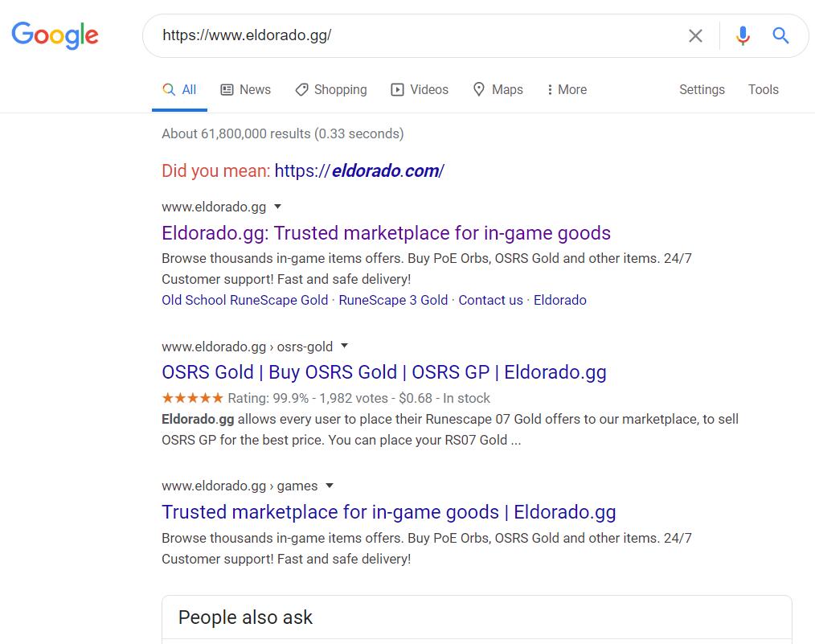Expand the More menu
The image size is (815, 644).
567,89
